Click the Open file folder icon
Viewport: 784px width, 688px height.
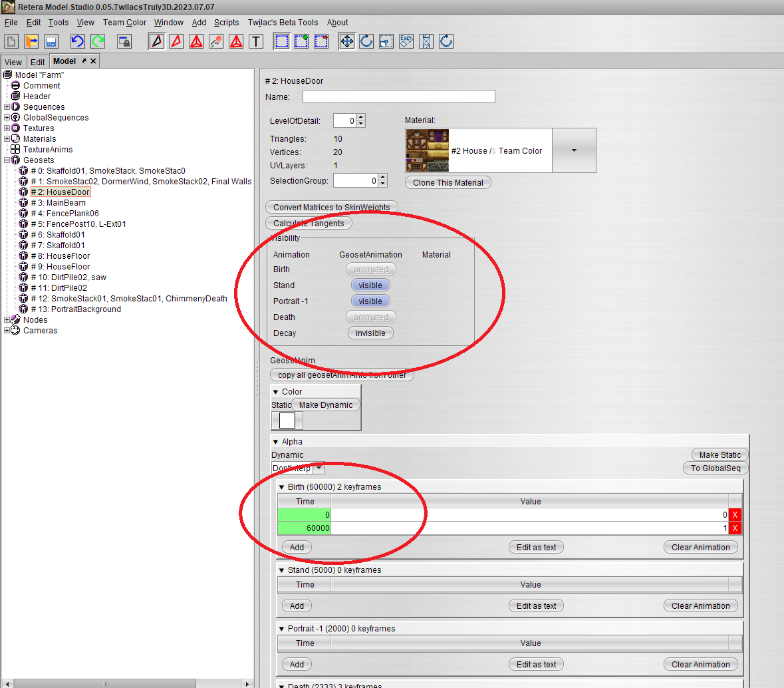coord(31,41)
